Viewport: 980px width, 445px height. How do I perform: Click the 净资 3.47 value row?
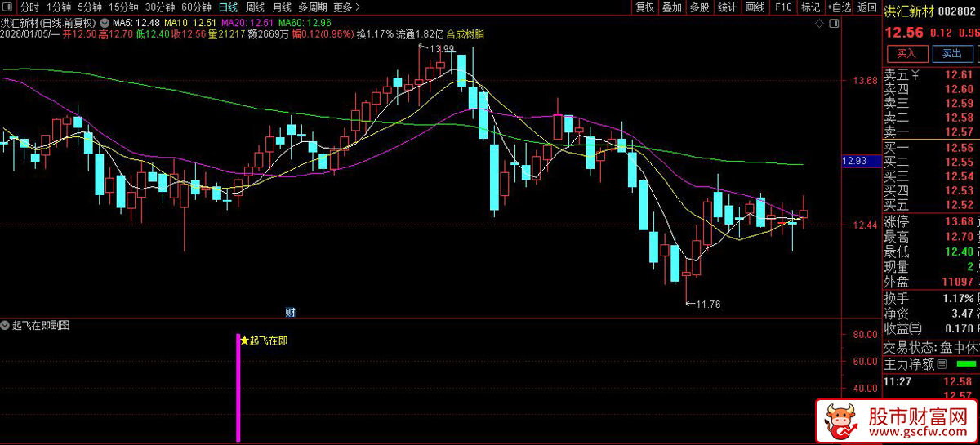[930, 313]
